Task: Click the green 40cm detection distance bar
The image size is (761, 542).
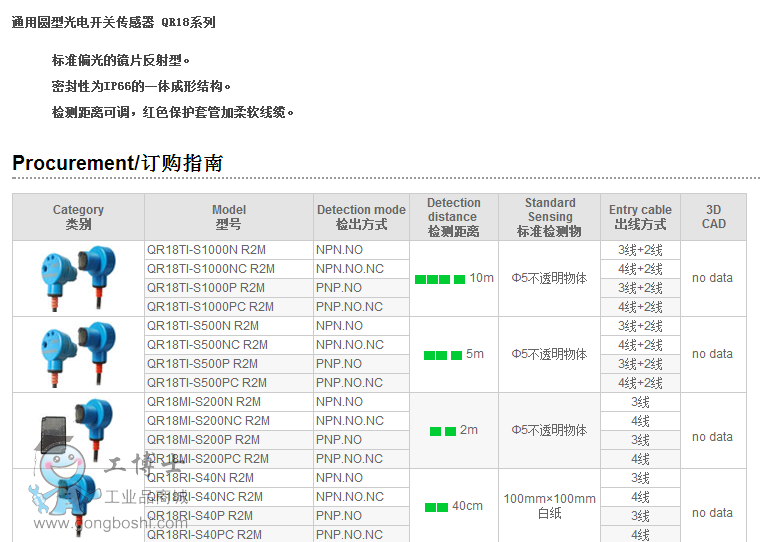Action: (x=436, y=507)
